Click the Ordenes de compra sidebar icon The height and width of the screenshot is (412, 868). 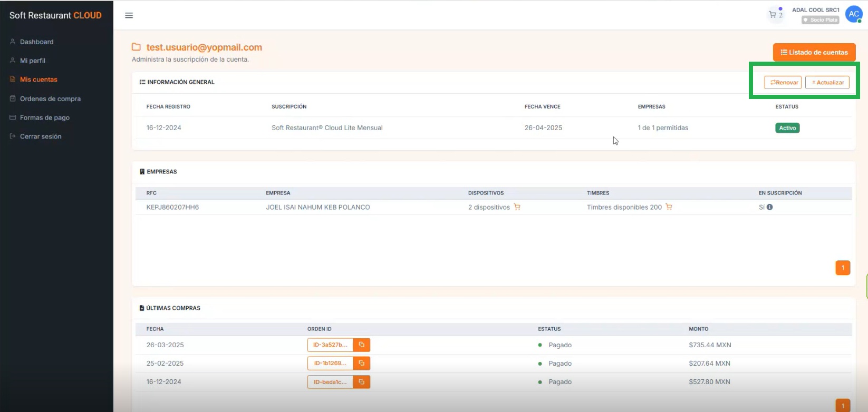click(13, 99)
